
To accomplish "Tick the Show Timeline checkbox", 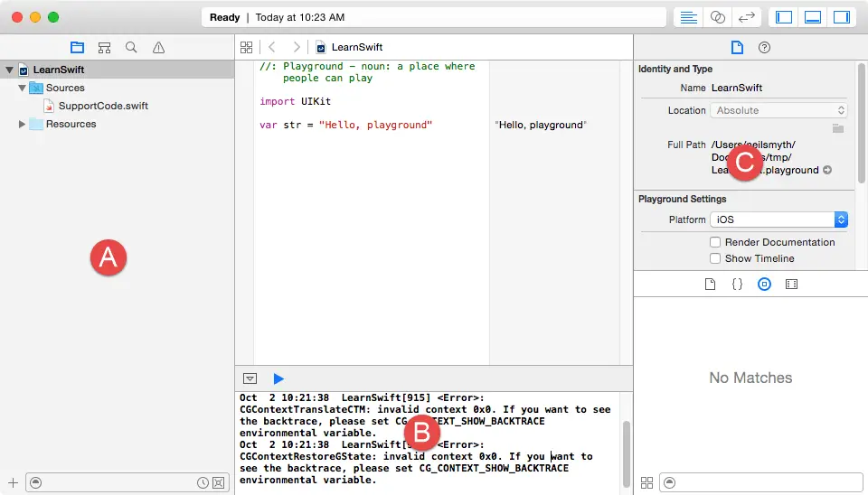I will (x=715, y=258).
